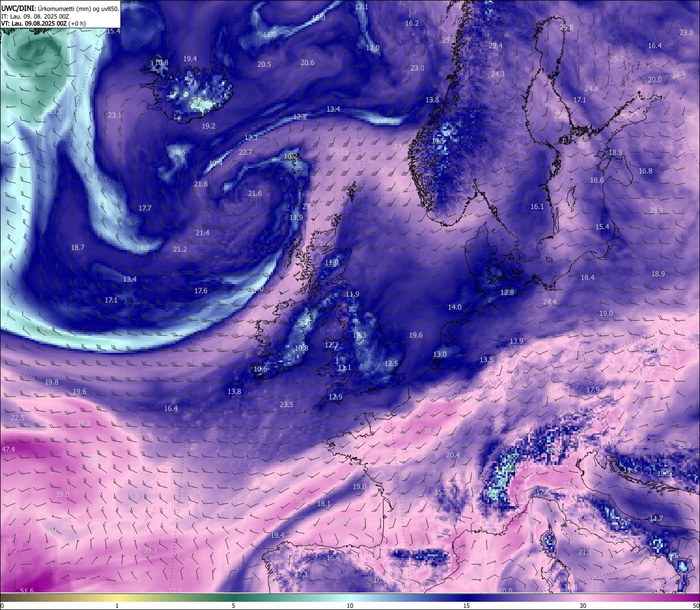Click the 18.7 value in the Atlantic
This screenshot has height=610, width=700.
pyautogui.click(x=78, y=248)
